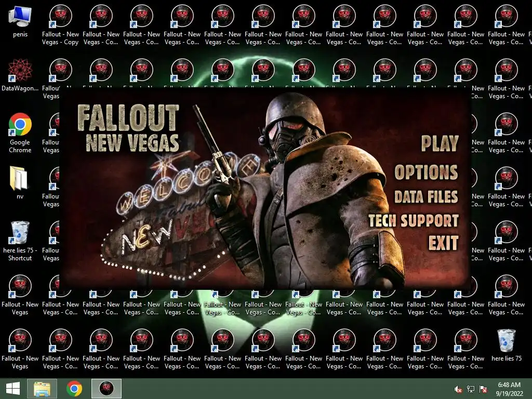Select the 'nv' folder icon
The height and width of the screenshot is (399, 532).
pos(20,182)
